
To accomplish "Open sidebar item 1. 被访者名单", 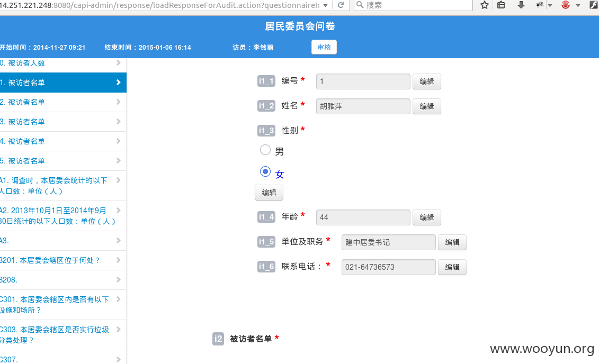I will click(63, 83).
